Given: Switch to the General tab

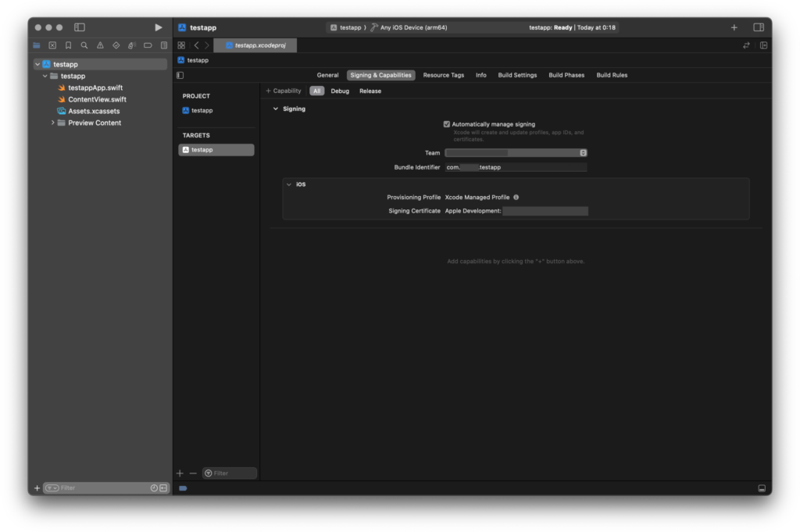Looking at the screenshot, I should [327, 75].
